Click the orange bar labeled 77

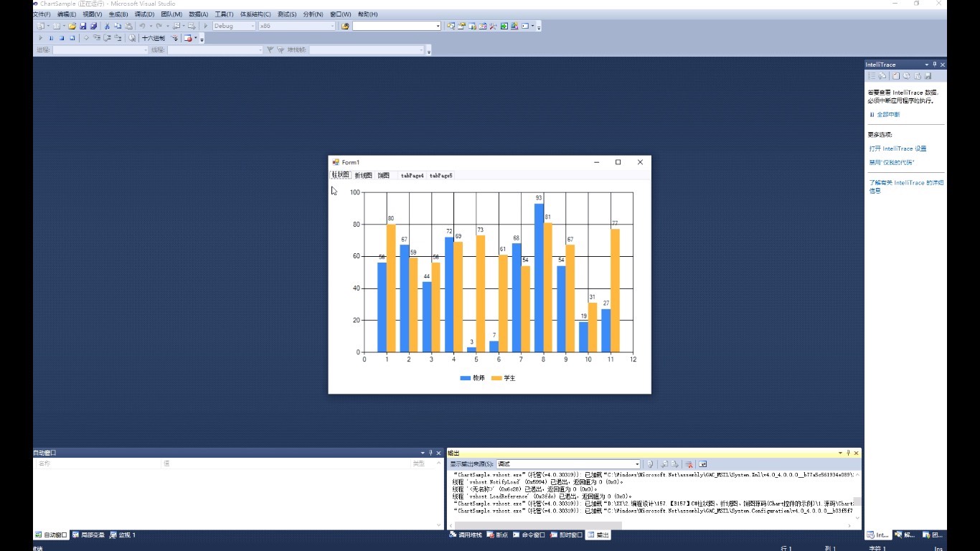tap(615, 291)
